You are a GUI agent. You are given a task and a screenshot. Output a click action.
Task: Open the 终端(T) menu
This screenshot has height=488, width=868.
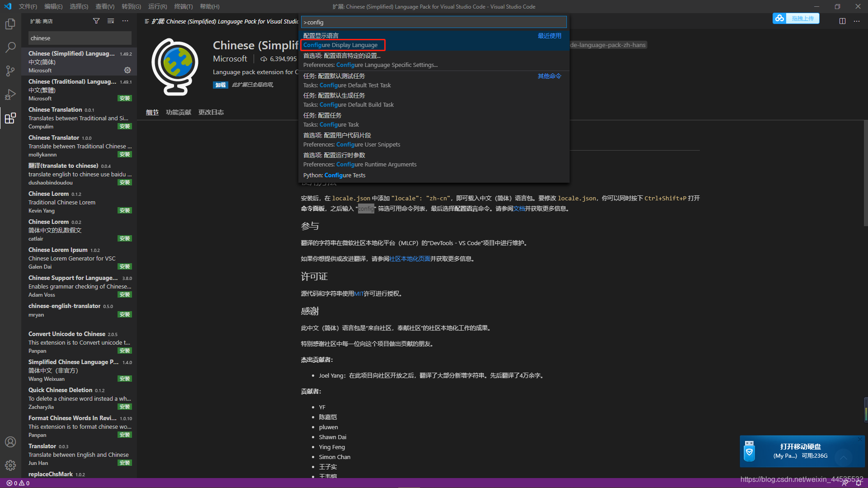click(x=184, y=6)
